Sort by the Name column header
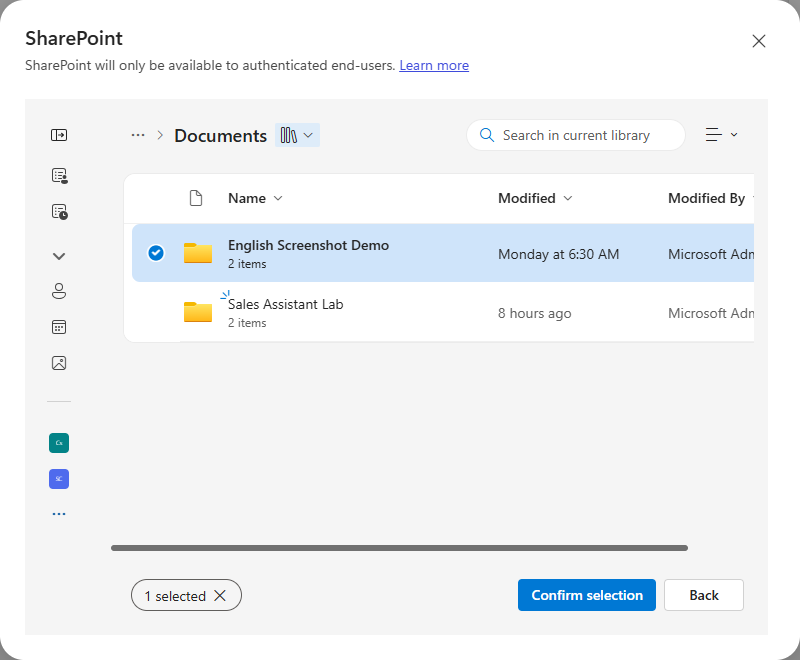Screen dimensions: 800x660 pyautogui.click(x=255, y=198)
